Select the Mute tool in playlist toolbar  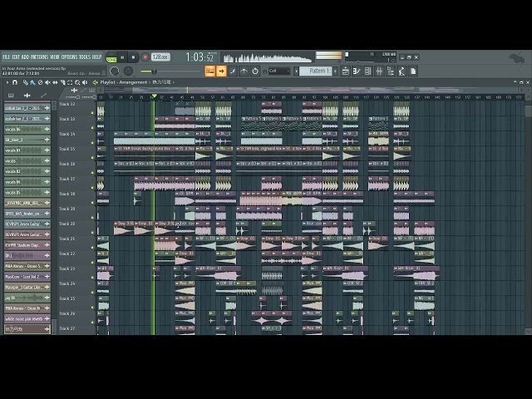click(47, 82)
